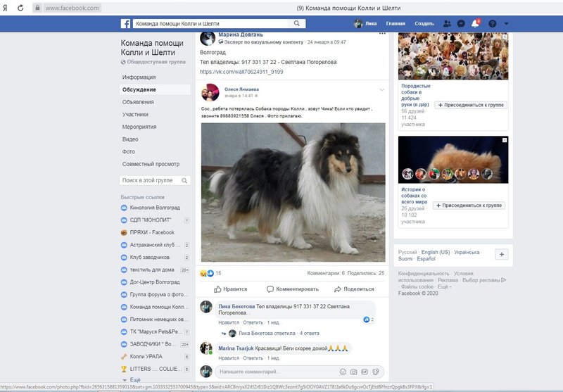Show Поделились: 25 shares list
This screenshot has width=563, height=392.
point(366,273)
